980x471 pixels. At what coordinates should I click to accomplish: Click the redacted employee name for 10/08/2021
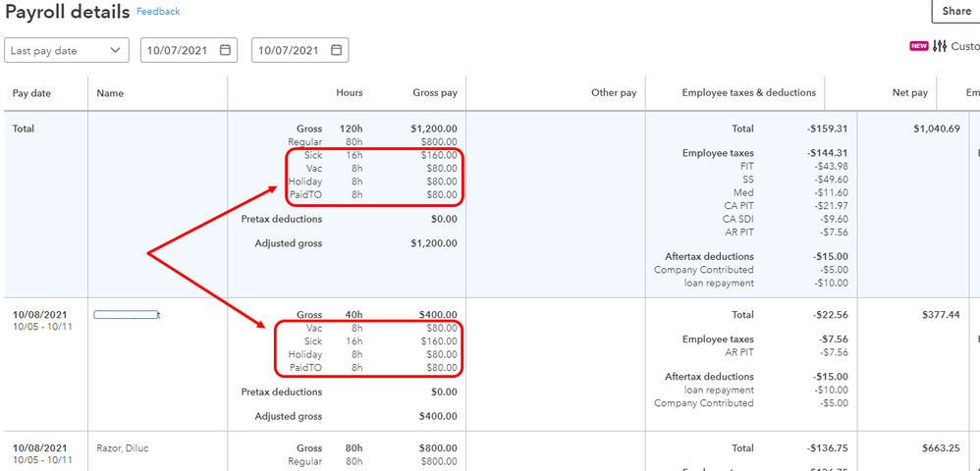pos(127,315)
